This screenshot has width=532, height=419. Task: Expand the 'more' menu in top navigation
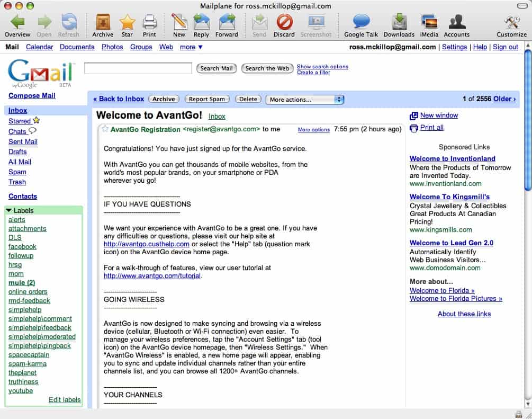[x=191, y=47]
